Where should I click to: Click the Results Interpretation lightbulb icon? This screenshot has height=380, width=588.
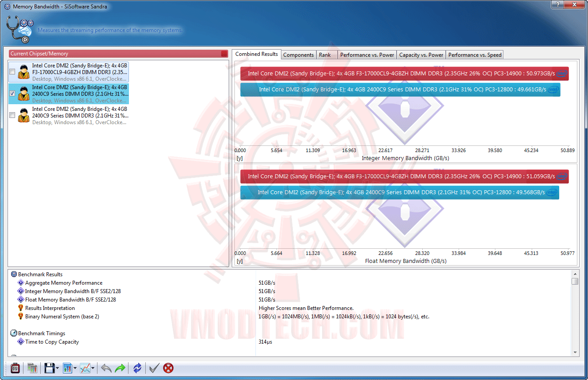coord(21,308)
